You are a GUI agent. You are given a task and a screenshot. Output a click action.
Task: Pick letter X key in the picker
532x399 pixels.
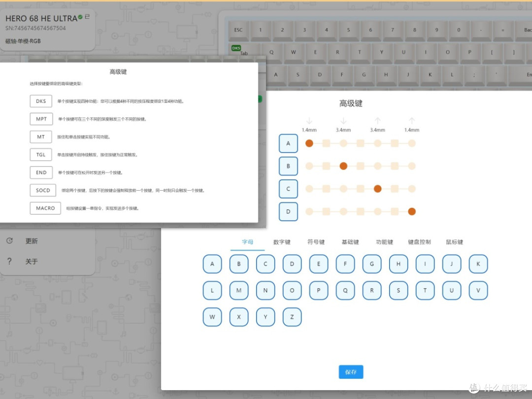coord(239,317)
